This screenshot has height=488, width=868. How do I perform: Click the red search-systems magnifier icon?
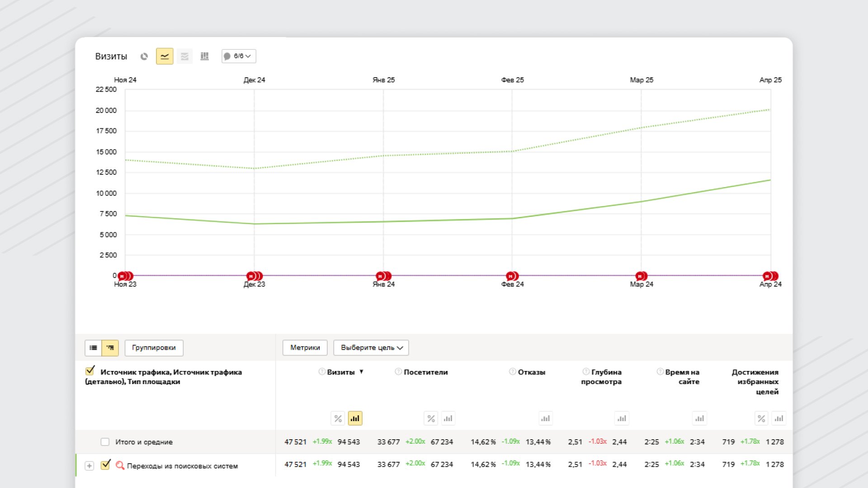(120, 465)
